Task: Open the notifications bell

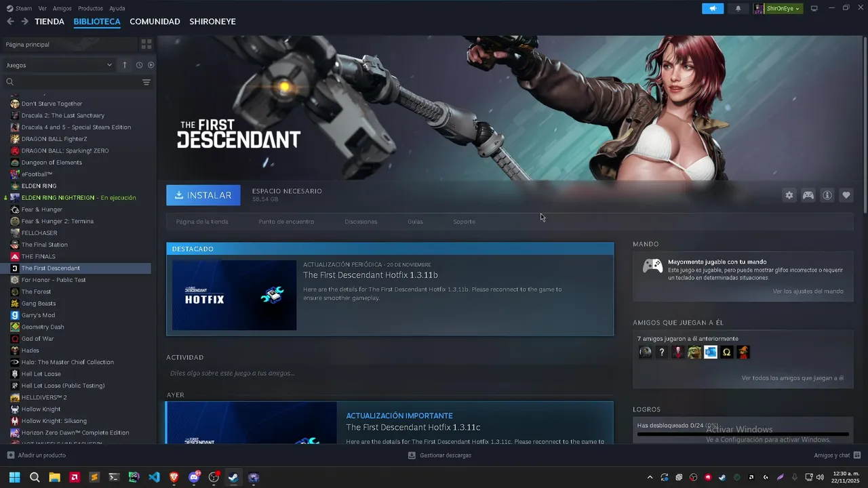Action: tap(738, 8)
